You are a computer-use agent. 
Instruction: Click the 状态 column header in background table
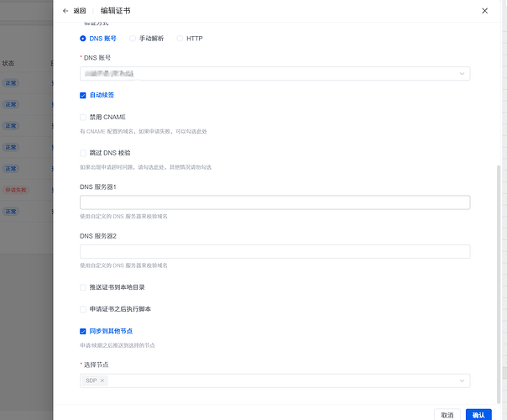coord(8,64)
